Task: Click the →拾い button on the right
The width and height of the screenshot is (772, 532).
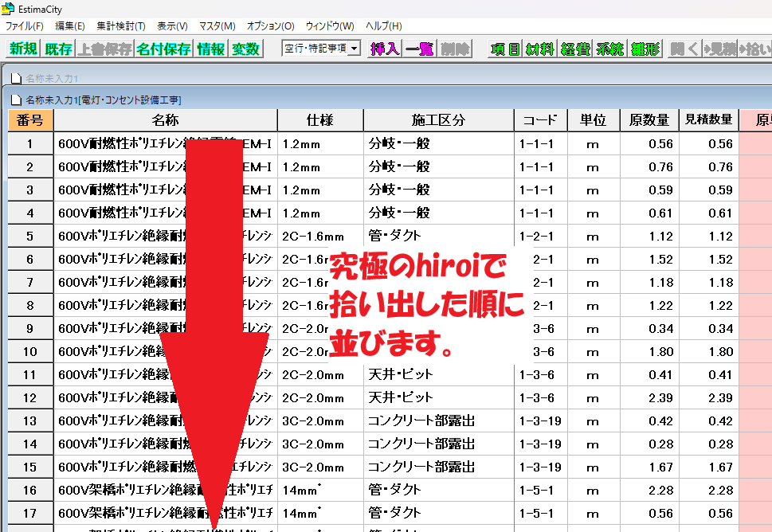Action: click(x=754, y=48)
